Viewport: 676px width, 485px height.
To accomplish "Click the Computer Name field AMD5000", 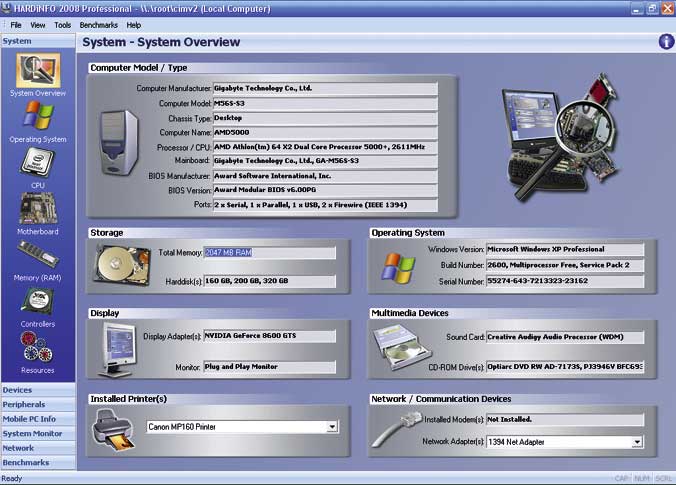I will [325, 132].
